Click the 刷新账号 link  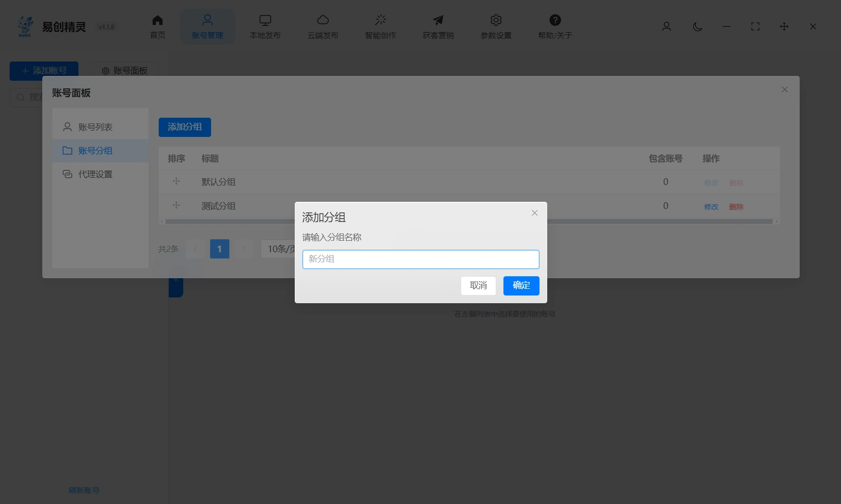[x=84, y=490]
